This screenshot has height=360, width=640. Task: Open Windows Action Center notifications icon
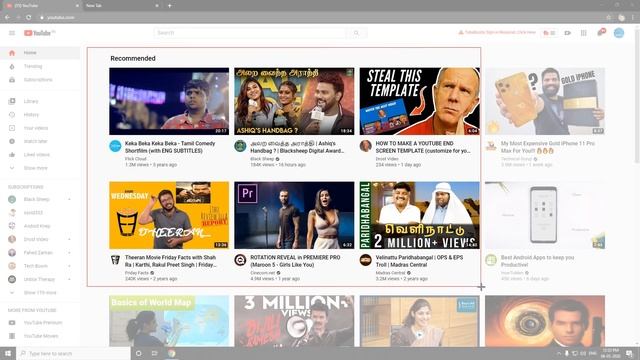pos(629,353)
